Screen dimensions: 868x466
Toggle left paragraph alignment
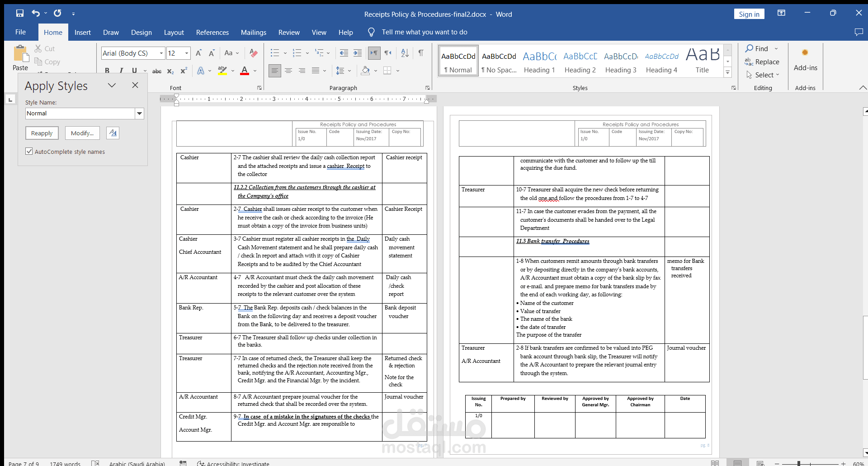pyautogui.click(x=275, y=71)
